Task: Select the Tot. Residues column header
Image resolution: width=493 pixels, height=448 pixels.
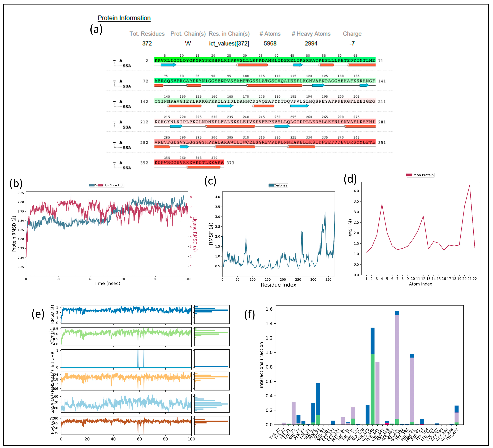Action: click(147, 34)
